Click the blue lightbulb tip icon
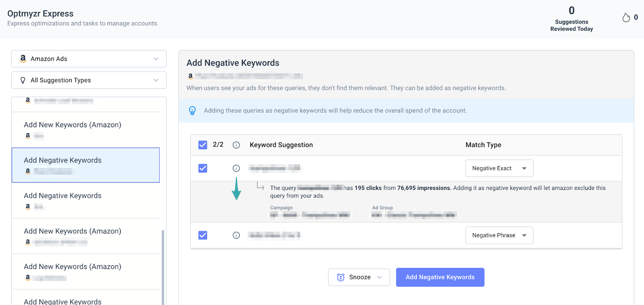This screenshot has width=644, height=305. pyautogui.click(x=192, y=111)
